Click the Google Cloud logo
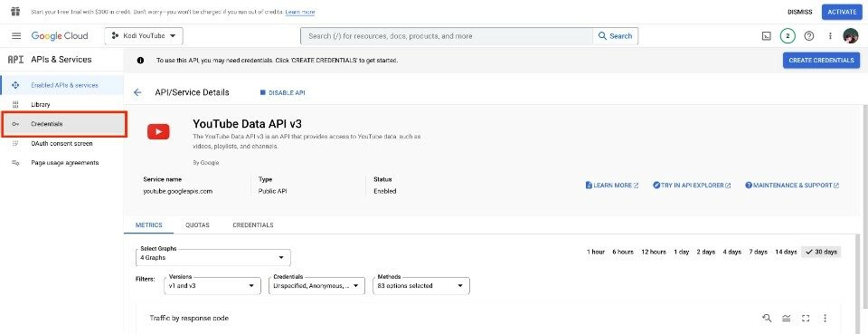The width and height of the screenshot is (868, 334). tap(60, 36)
